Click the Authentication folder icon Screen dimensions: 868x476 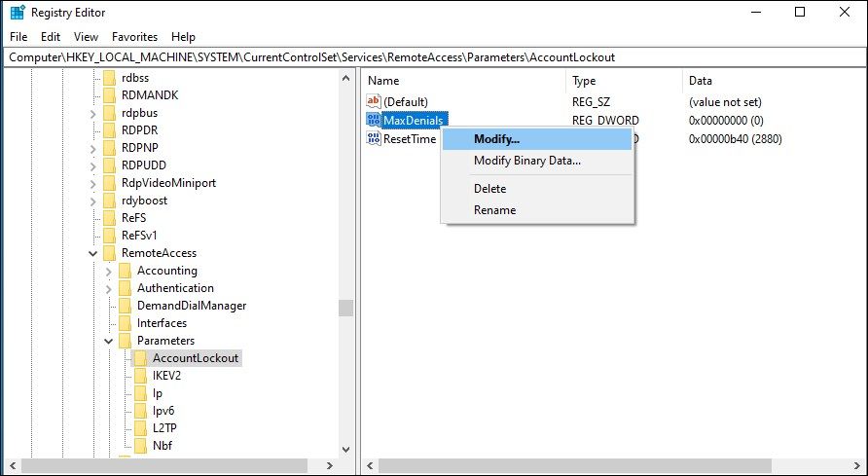(x=125, y=288)
